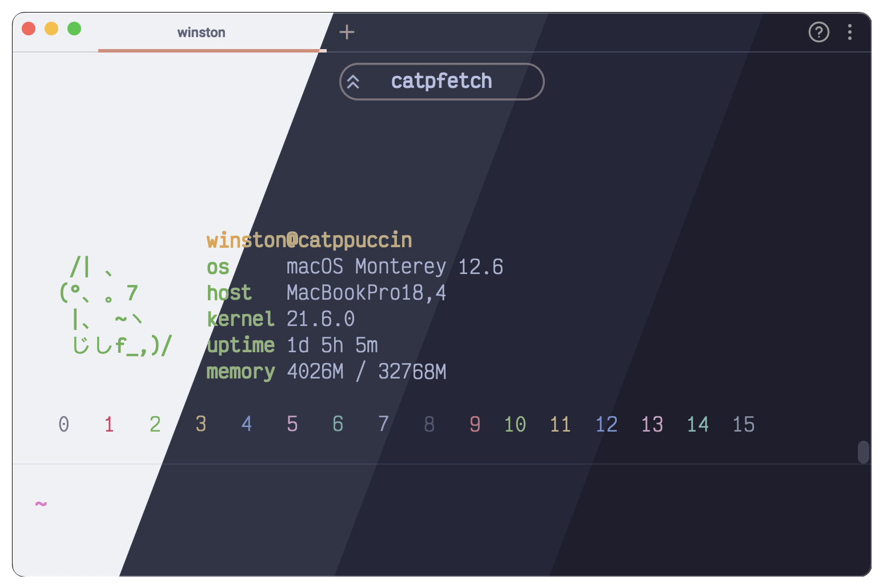The height and width of the screenshot is (588, 883).
Task: Click the green 'os' label
Action: (x=218, y=268)
